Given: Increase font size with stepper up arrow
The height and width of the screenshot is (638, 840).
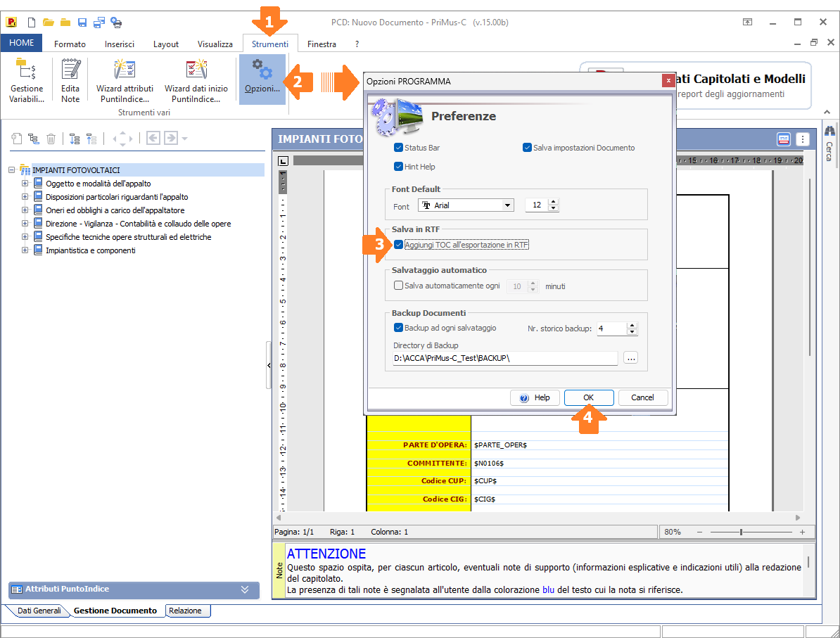Looking at the screenshot, I should point(554,202).
